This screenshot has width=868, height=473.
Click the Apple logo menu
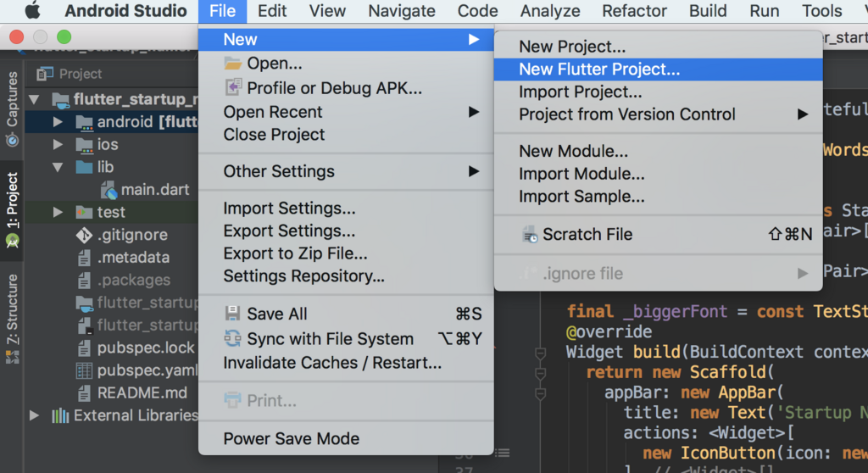pos(33,11)
